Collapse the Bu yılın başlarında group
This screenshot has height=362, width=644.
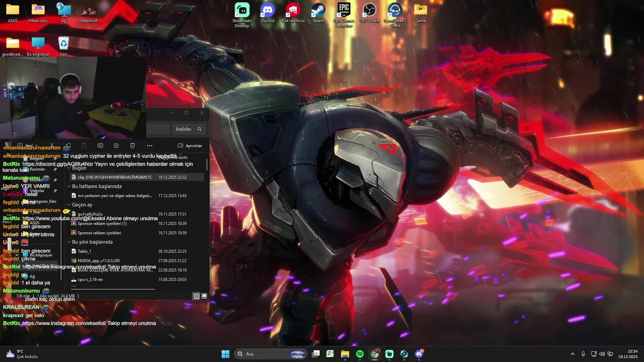(69, 242)
